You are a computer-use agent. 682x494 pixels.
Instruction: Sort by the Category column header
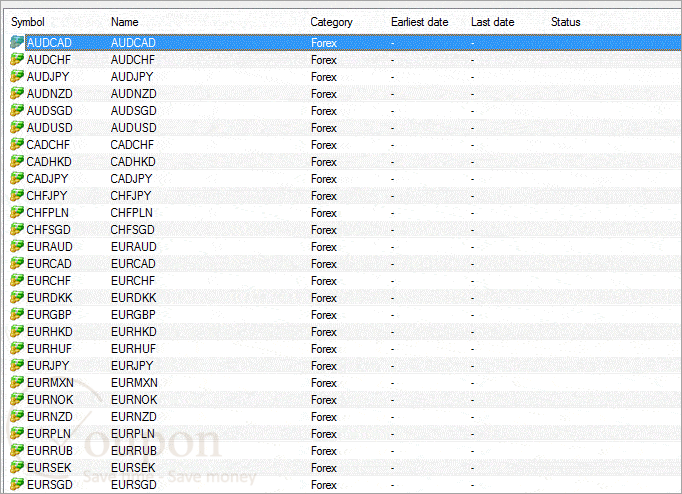331,22
